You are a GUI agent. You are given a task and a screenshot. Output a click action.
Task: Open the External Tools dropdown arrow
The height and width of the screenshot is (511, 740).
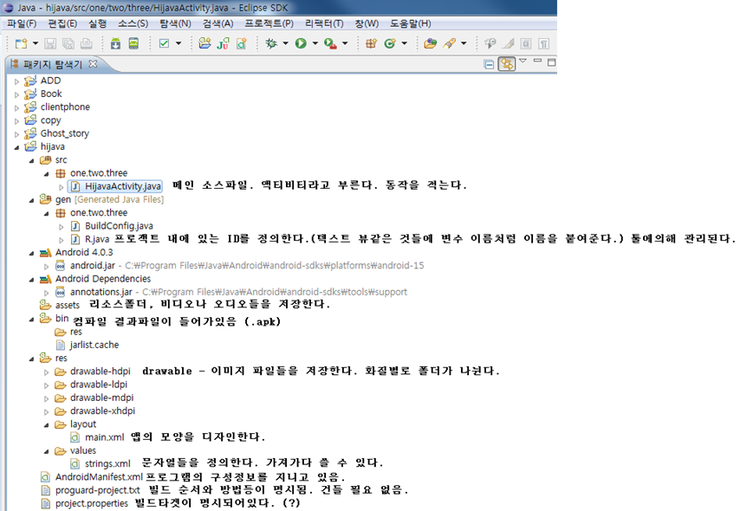tap(345, 43)
